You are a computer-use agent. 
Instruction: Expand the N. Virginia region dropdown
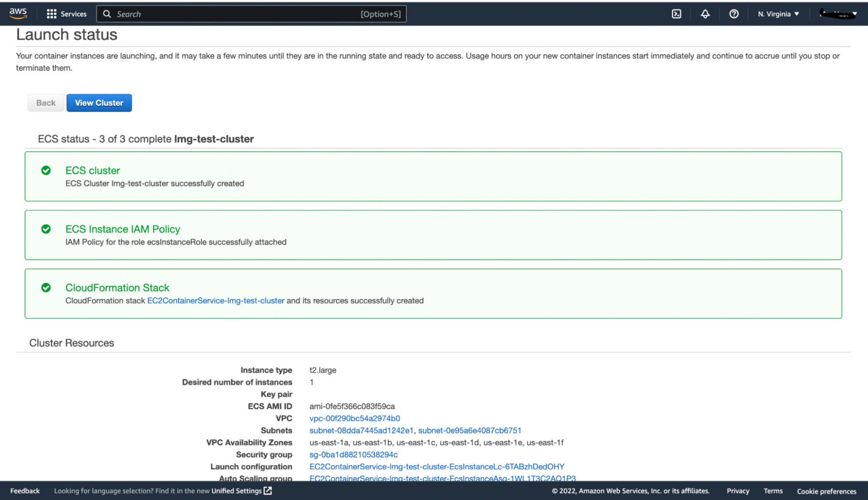778,14
